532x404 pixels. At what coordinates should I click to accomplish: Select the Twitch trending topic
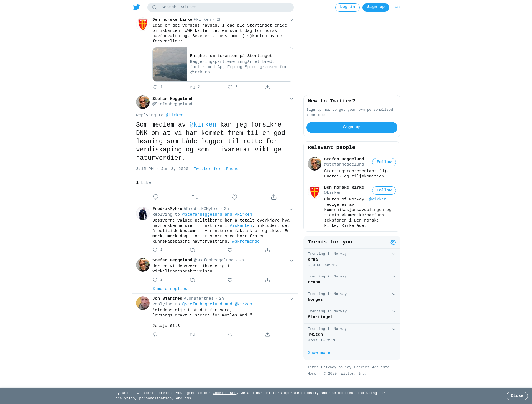[x=352, y=335]
